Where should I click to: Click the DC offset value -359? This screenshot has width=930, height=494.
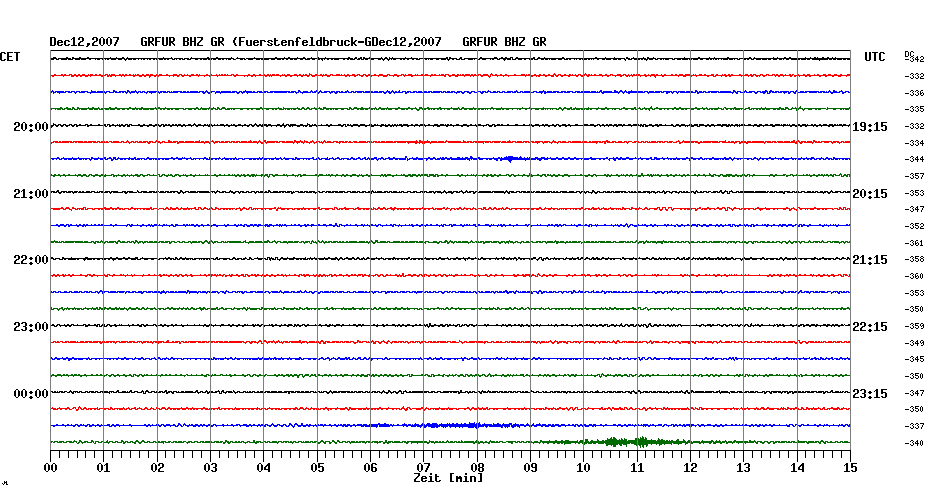click(x=915, y=327)
